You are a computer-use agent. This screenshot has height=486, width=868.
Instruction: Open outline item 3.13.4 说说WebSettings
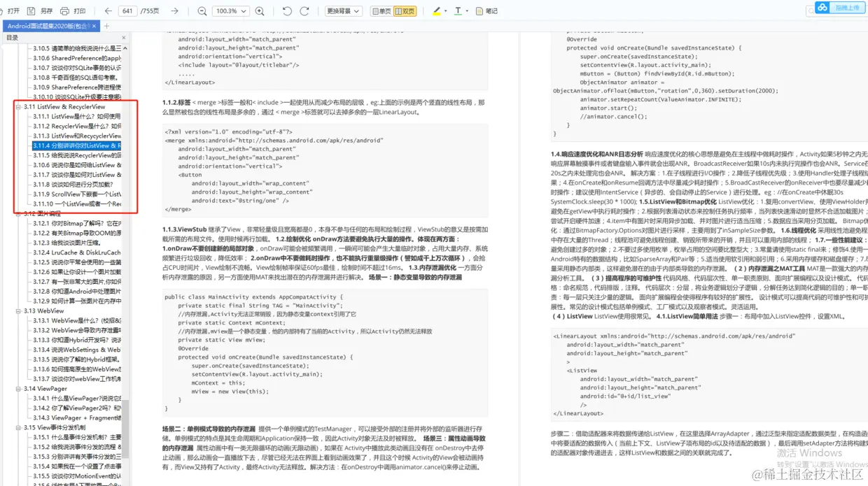[76, 350]
